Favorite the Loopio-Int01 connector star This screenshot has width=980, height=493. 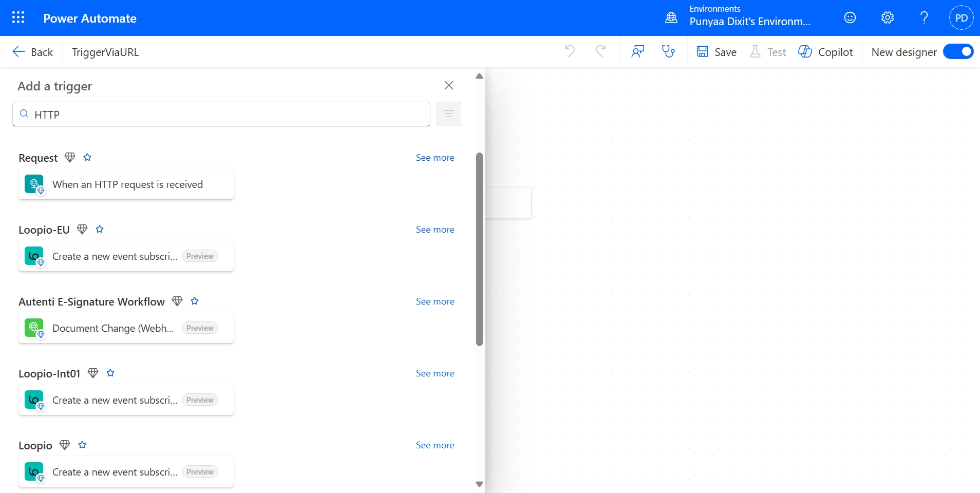(x=110, y=373)
